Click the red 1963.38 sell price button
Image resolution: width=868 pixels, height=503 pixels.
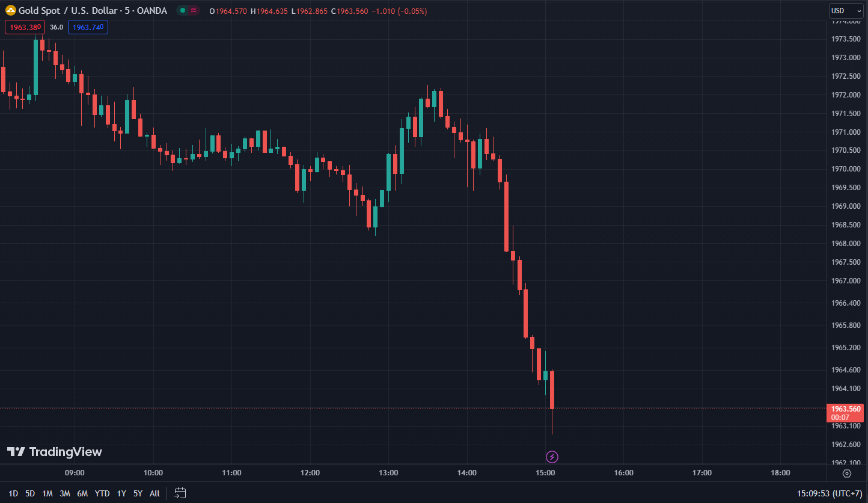(25, 27)
